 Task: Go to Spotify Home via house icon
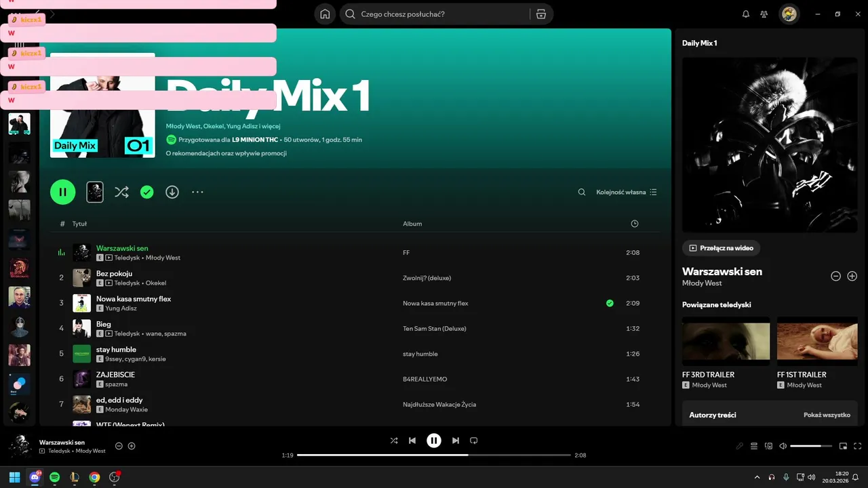[x=325, y=14]
